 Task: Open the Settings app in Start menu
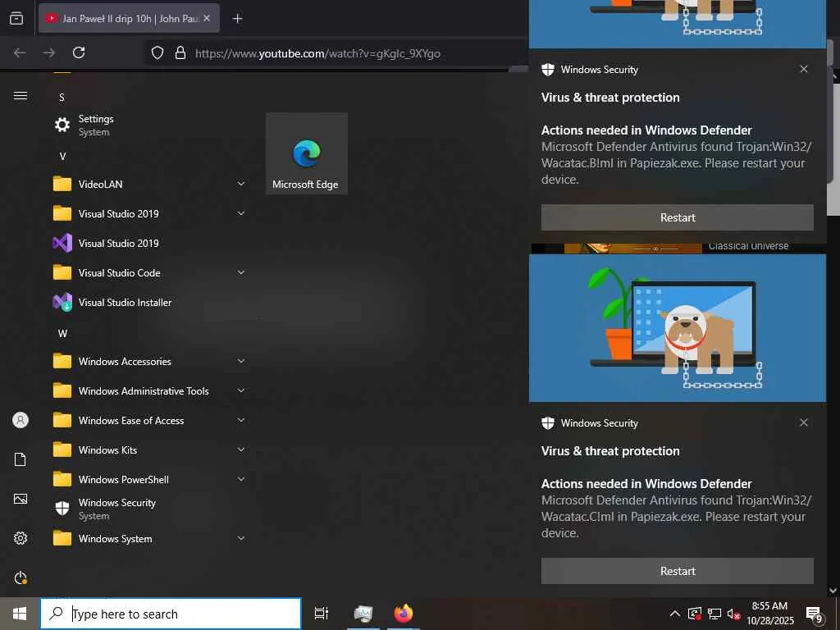click(x=149, y=125)
